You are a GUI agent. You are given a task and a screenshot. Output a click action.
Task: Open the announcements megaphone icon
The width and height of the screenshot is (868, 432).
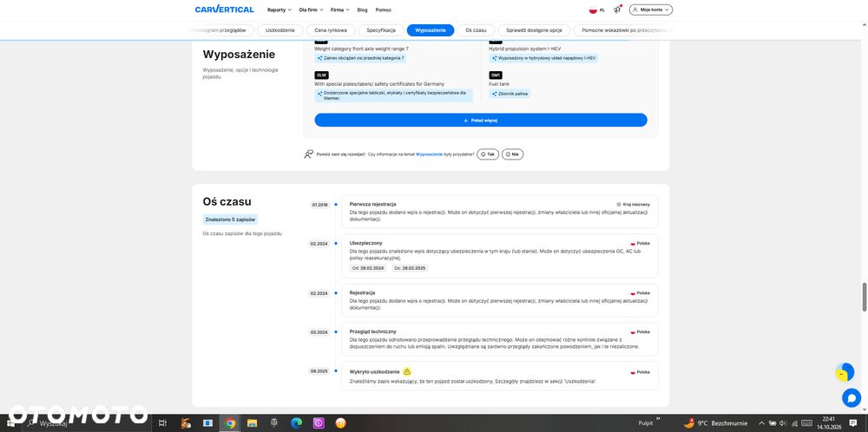617,10
